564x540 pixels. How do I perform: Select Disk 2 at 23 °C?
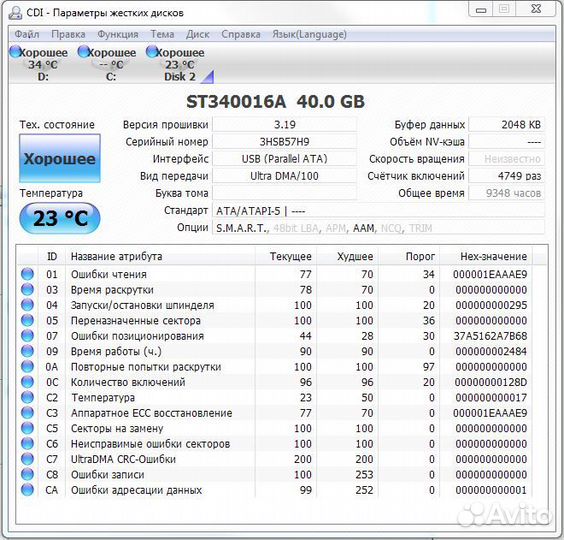179,64
